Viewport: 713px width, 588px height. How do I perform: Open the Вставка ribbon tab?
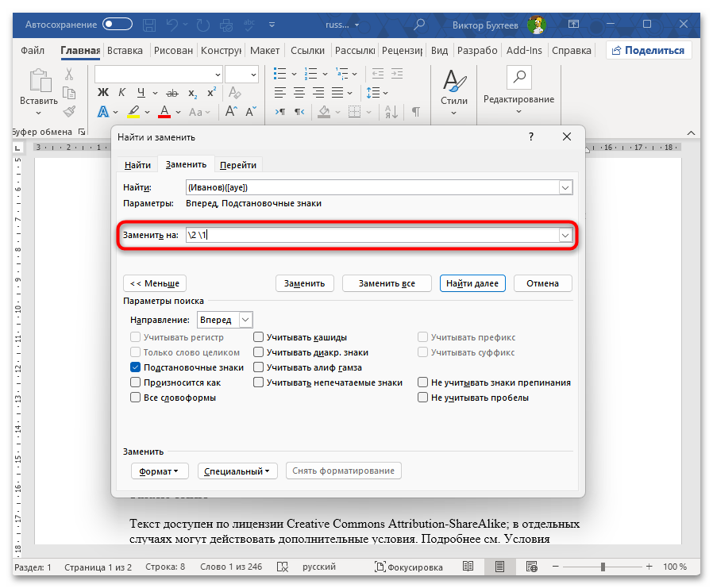point(125,50)
